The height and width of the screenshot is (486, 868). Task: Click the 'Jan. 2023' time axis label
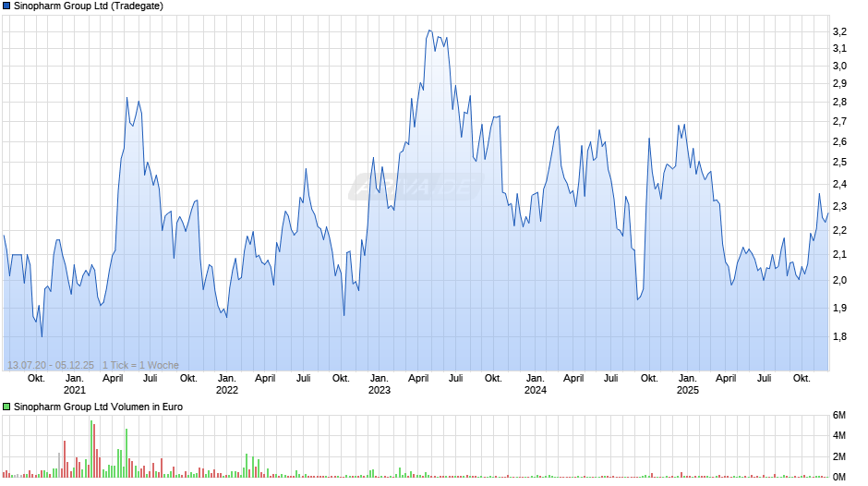click(380, 384)
